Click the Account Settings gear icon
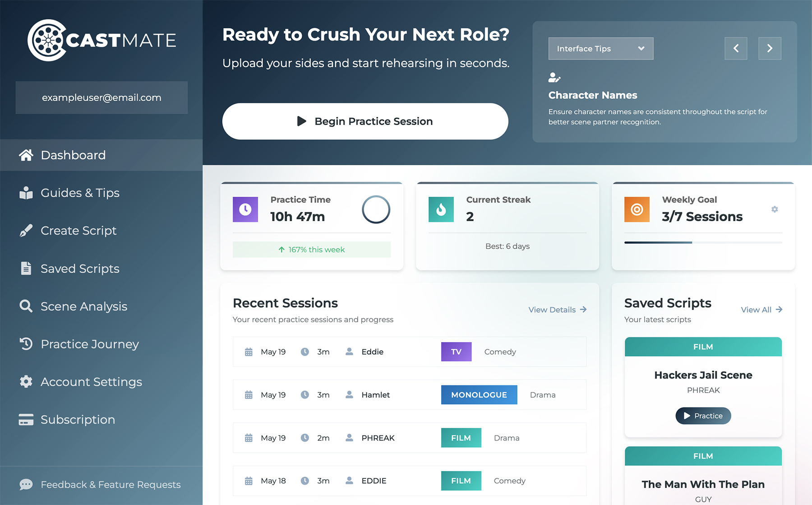The image size is (812, 505). coord(26,382)
